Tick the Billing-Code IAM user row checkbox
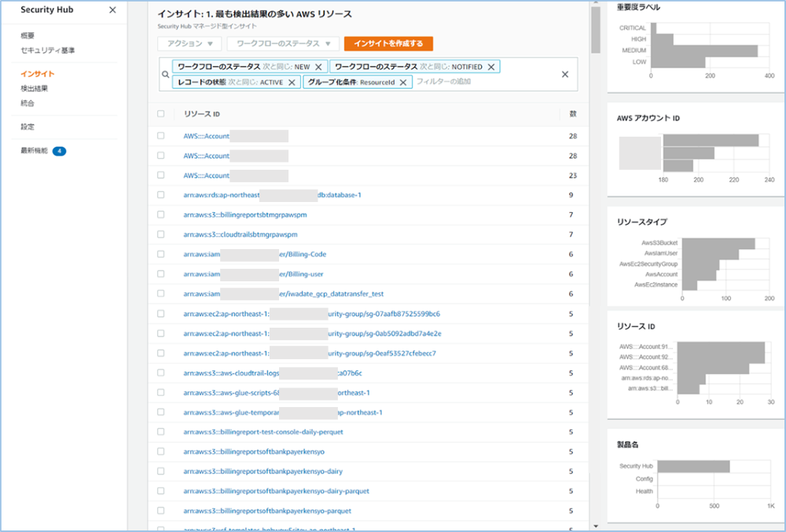The height and width of the screenshot is (532, 786). (161, 254)
